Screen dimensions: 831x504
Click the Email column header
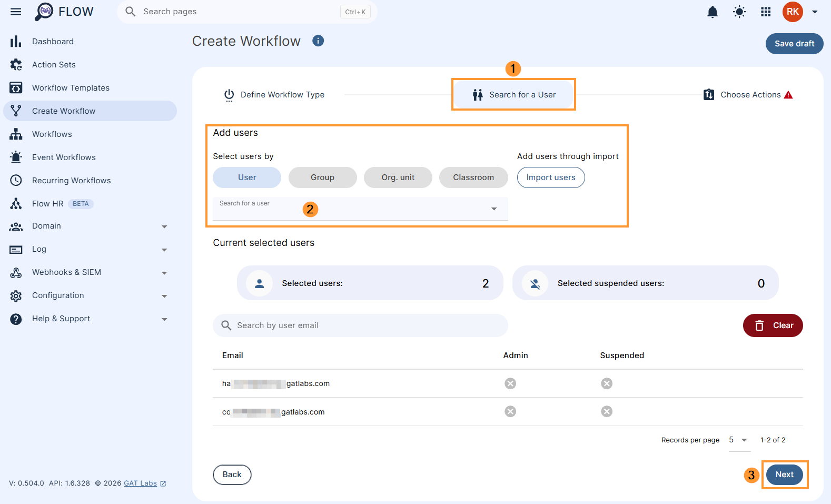pyautogui.click(x=232, y=355)
